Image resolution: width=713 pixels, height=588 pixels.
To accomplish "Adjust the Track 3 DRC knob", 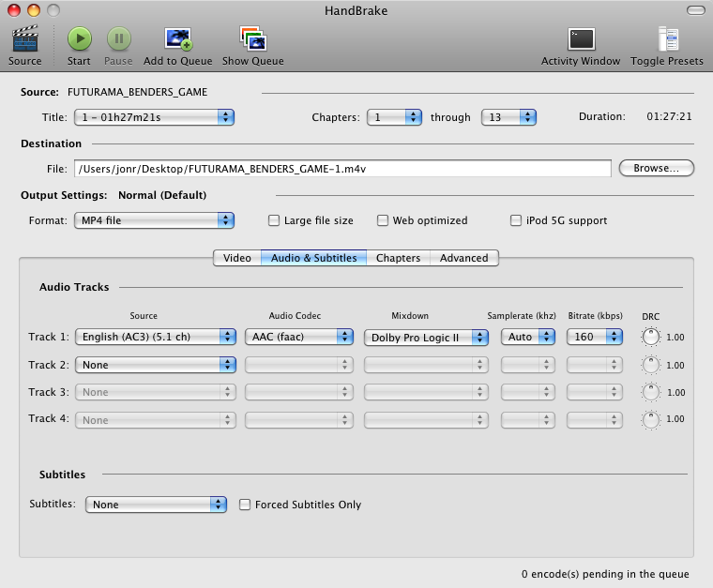I will 651,392.
